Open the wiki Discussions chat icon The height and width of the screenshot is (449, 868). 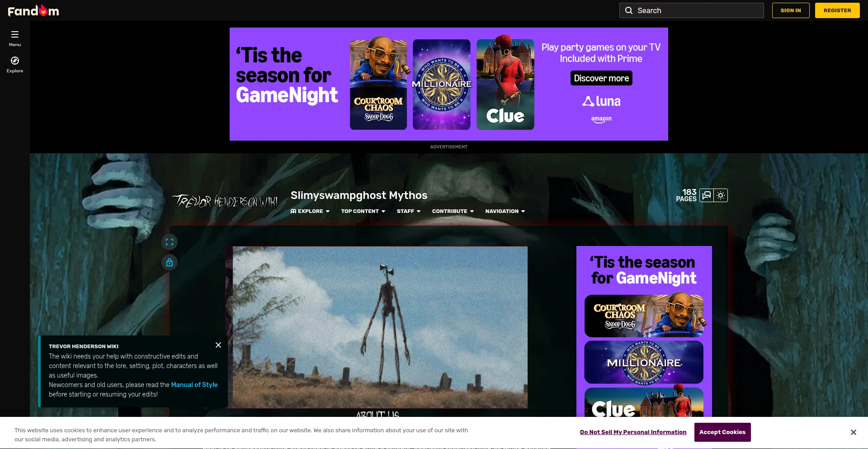pos(706,195)
